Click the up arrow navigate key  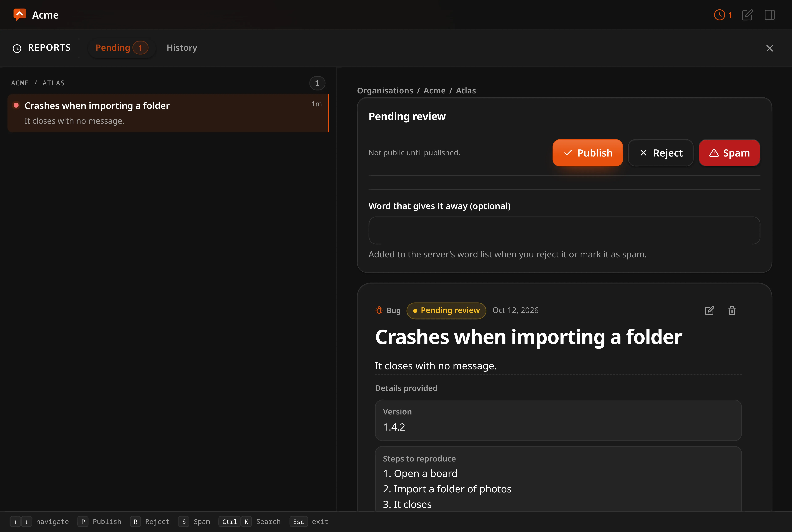(x=15, y=521)
